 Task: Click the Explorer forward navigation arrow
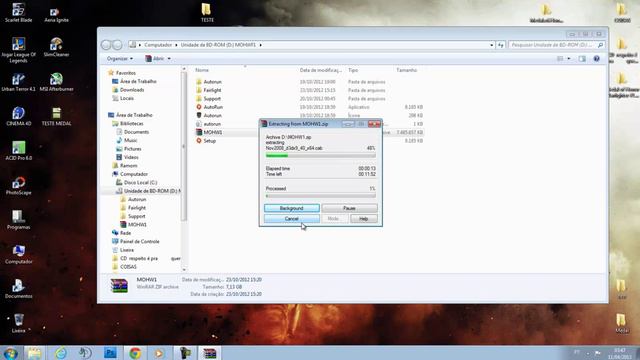[117, 45]
